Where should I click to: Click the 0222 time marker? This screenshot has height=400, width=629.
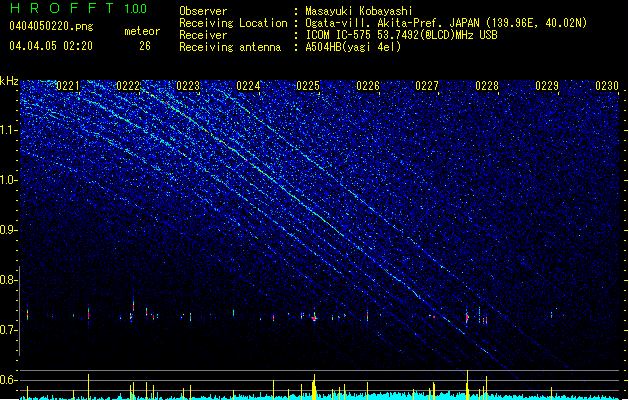(128, 86)
